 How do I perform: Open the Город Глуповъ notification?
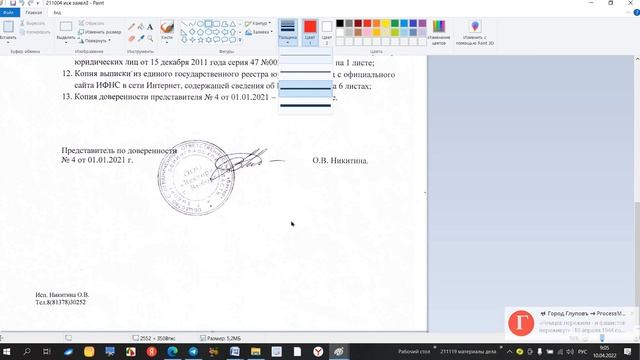(571, 323)
